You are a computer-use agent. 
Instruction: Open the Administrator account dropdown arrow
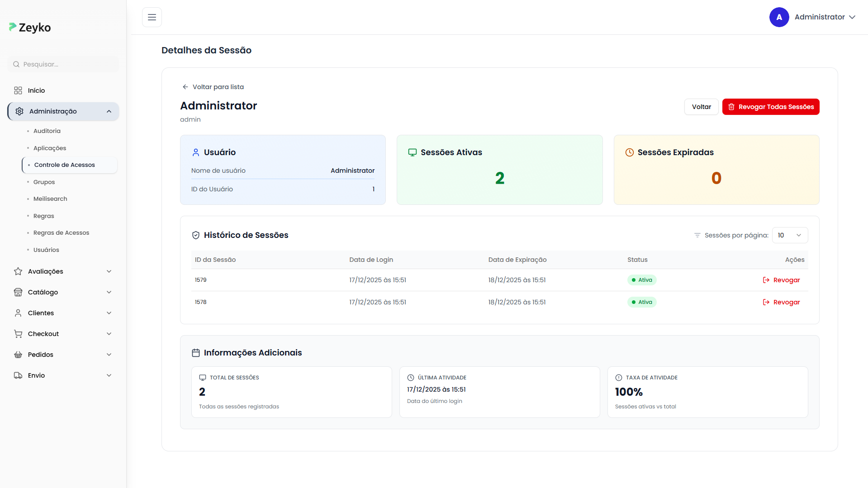852,17
